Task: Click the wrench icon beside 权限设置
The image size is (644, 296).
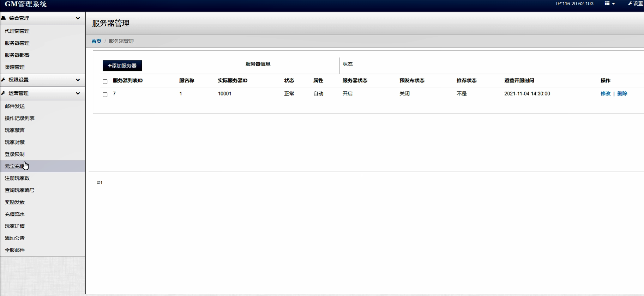Action: tap(3, 80)
